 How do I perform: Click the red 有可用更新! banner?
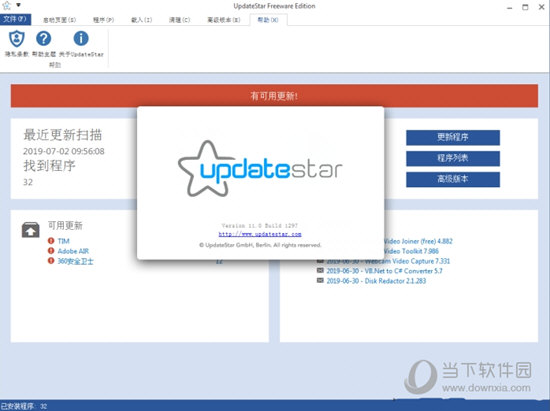pyautogui.click(x=274, y=96)
